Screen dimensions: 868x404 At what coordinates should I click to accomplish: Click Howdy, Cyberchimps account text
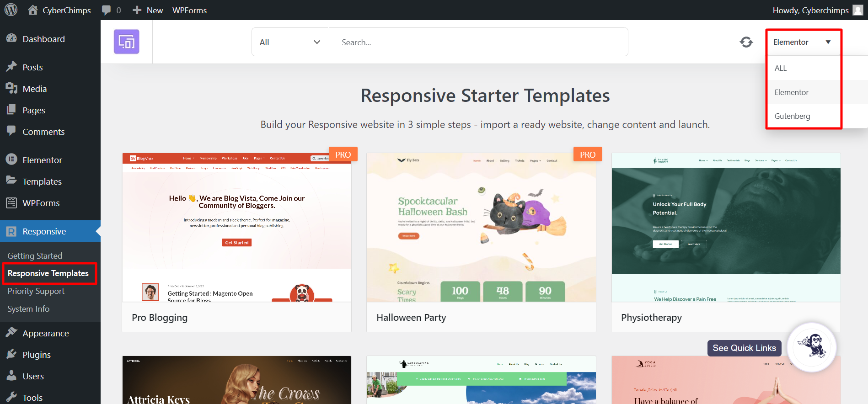[x=810, y=10]
